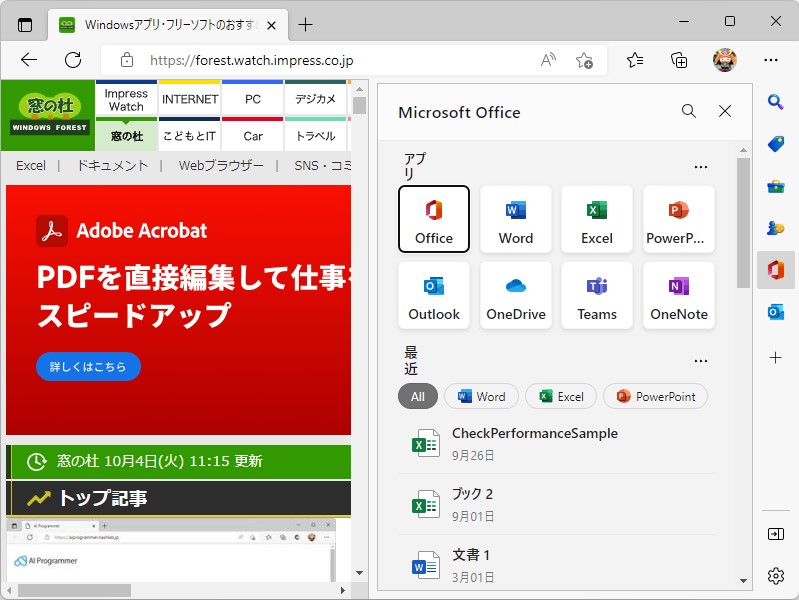The width and height of the screenshot is (799, 600).
Task: Click the Office panel vertical scrollbar thumb
Action: [x=743, y=223]
